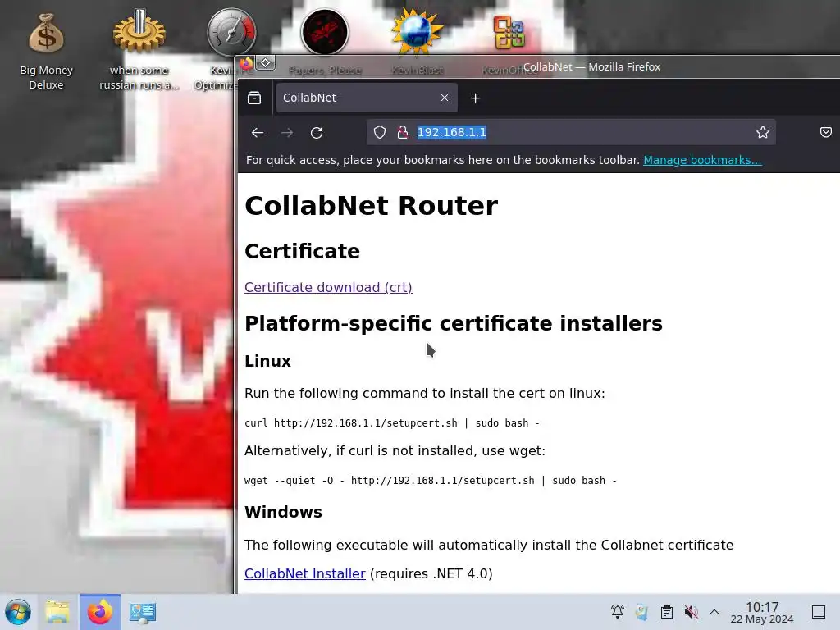The height and width of the screenshot is (630, 840).
Task: Show the insecure connection lock info
Action: (x=402, y=132)
